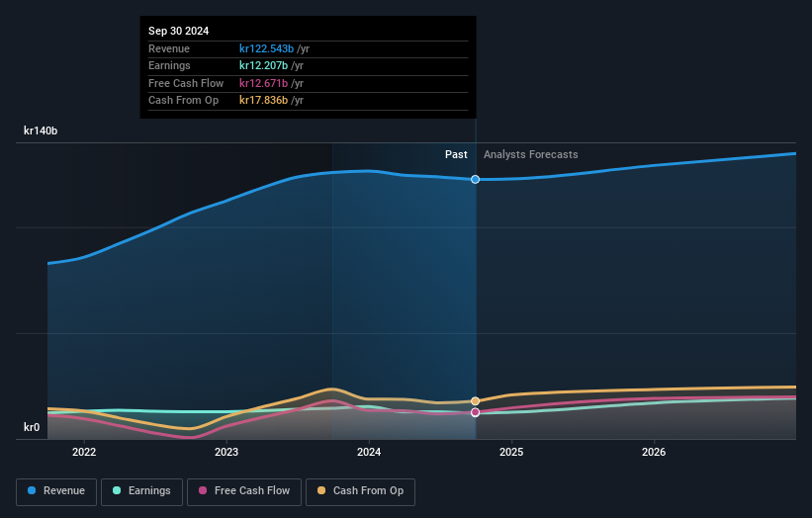This screenshot has width=812, height=518.
Task: Click the Revenue row label in tooltip
Action: coord(169,48)
